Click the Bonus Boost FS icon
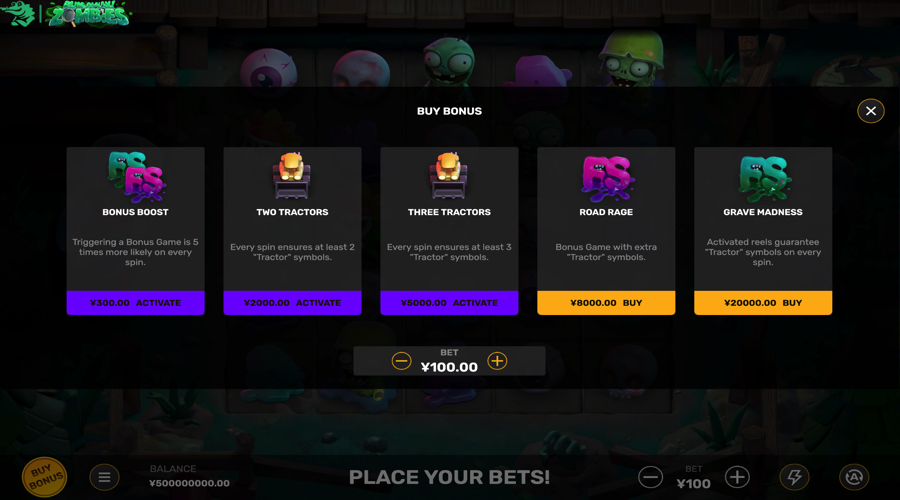Viewport: 900px width, 500px height. (x=137, y=177)
